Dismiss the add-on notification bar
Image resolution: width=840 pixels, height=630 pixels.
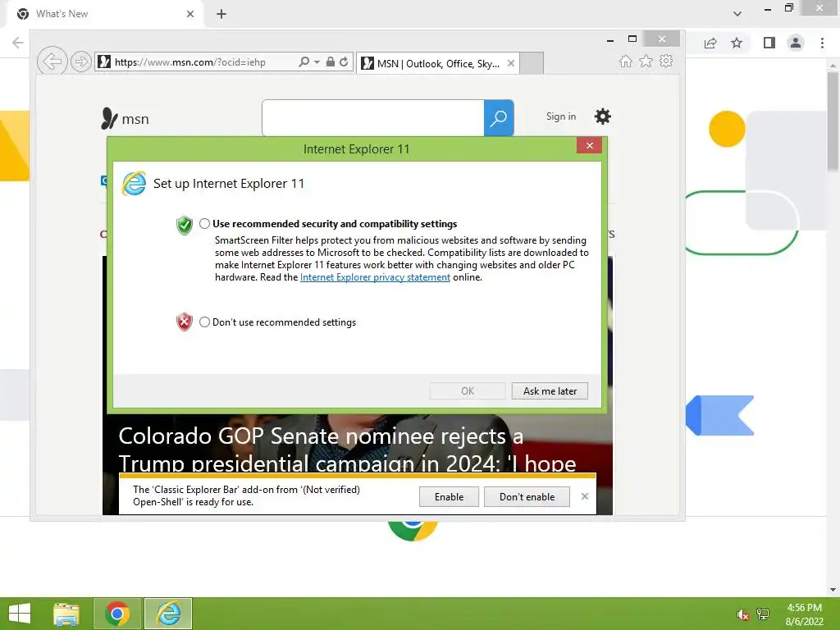click(x=584, y=496)
